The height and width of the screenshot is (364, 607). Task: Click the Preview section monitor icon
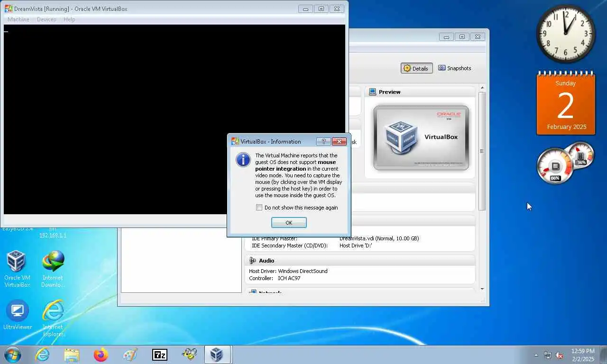[x=373, y=92]
